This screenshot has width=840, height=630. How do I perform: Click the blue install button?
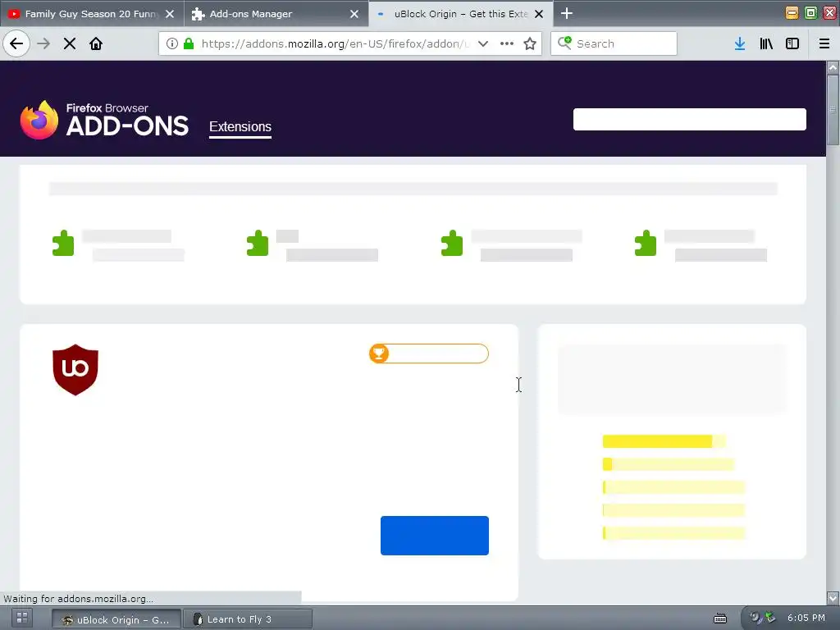coord(435,536)
